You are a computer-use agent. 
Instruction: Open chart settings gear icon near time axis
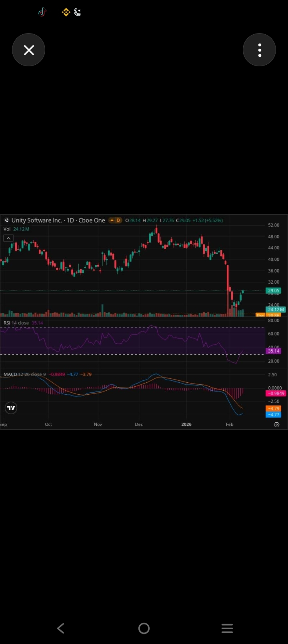(x=276, y=425)
